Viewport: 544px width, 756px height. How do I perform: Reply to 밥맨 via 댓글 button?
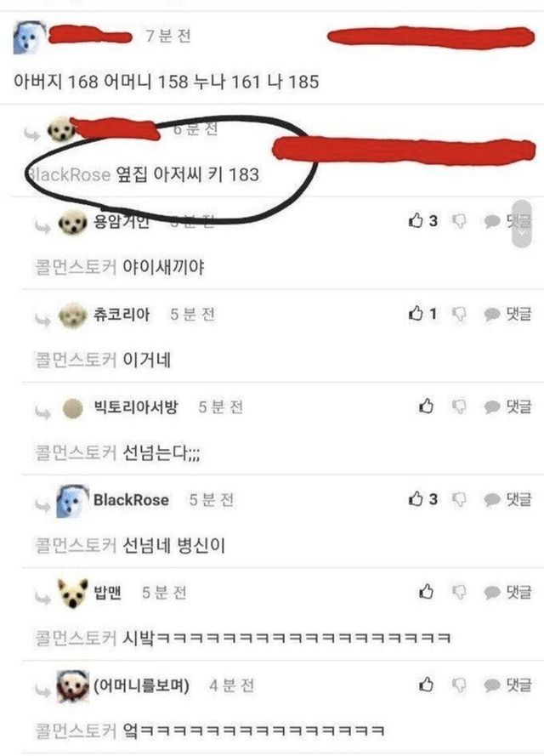click(x=507, y=592)
